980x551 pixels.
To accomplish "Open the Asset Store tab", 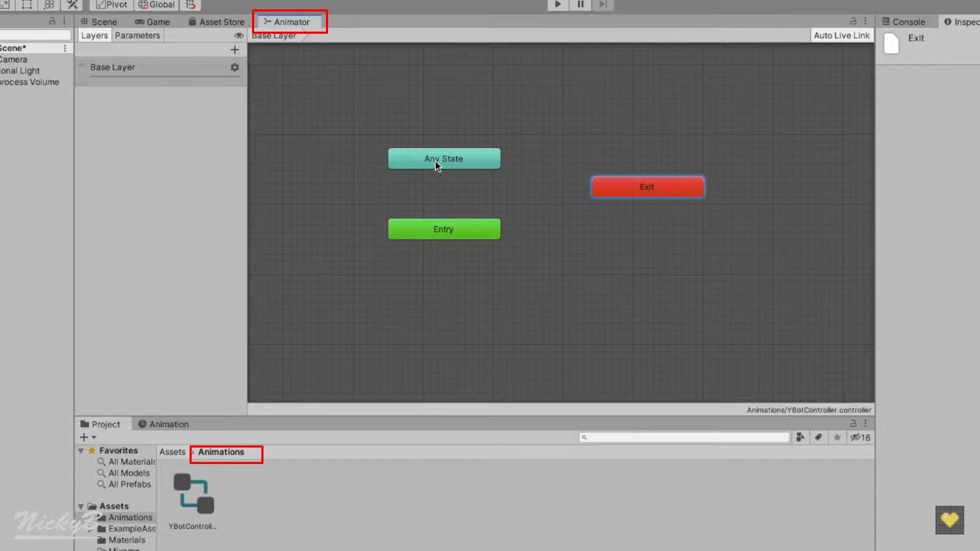I will pos(216,22).
